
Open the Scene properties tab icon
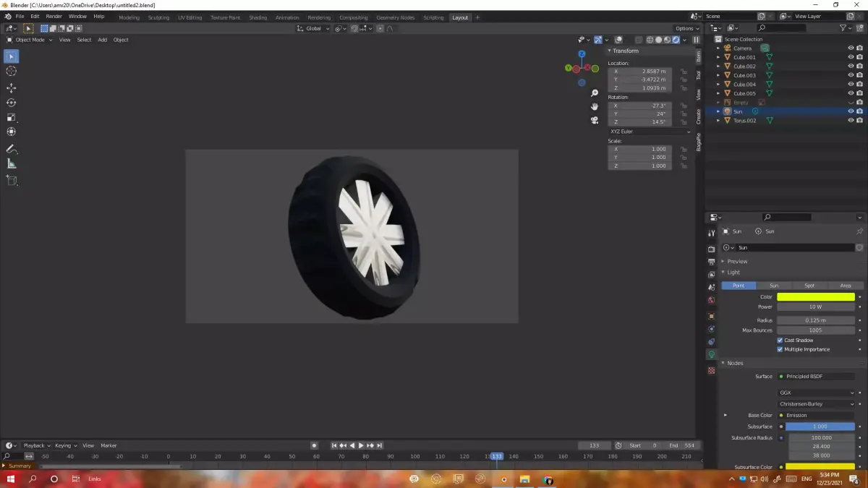[711, 287]
